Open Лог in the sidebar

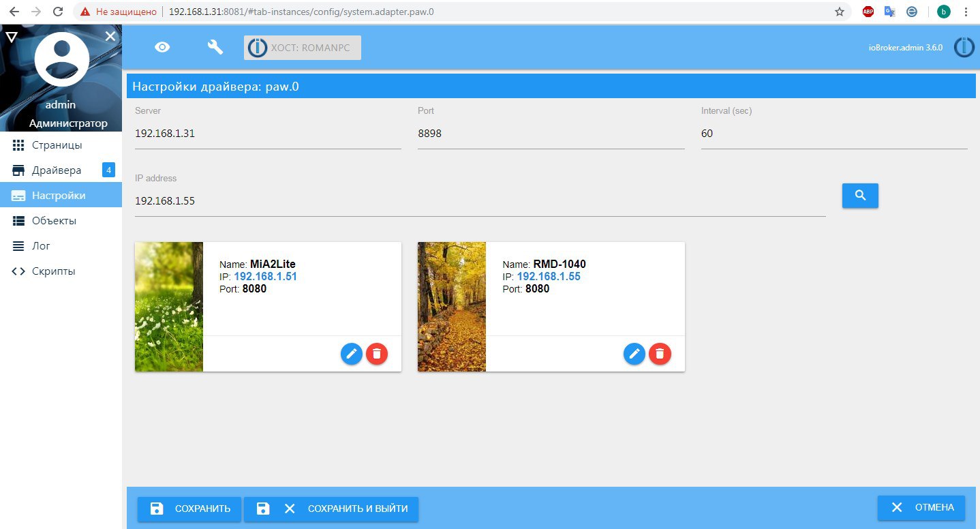(61, 246)
